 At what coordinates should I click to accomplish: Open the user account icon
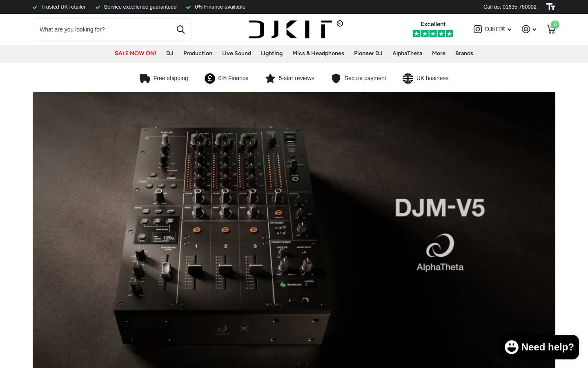[526, 29]
